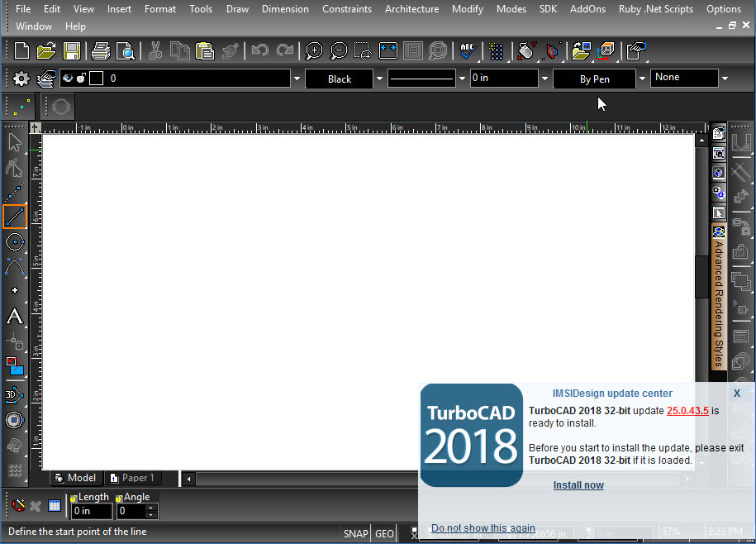The height and width of the screenshot is (544, 756).
Task: Click the Open file folder icon
Action: [46, 50]
